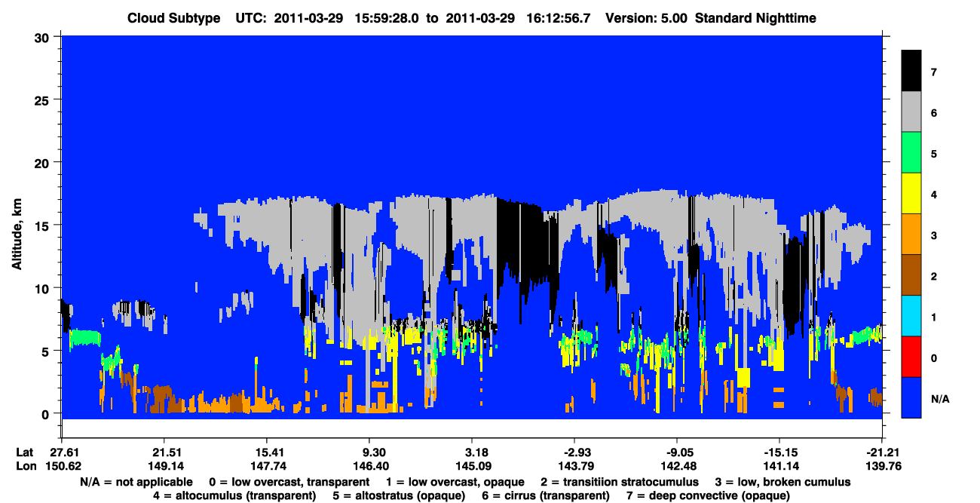Click the black color swatch labeled 7

click(911, 71)
